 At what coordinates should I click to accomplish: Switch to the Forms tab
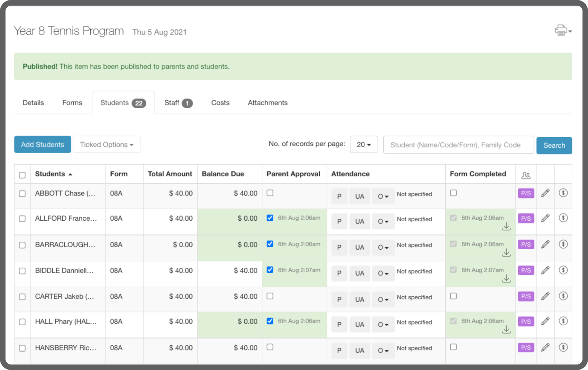[x=72, y=103]
